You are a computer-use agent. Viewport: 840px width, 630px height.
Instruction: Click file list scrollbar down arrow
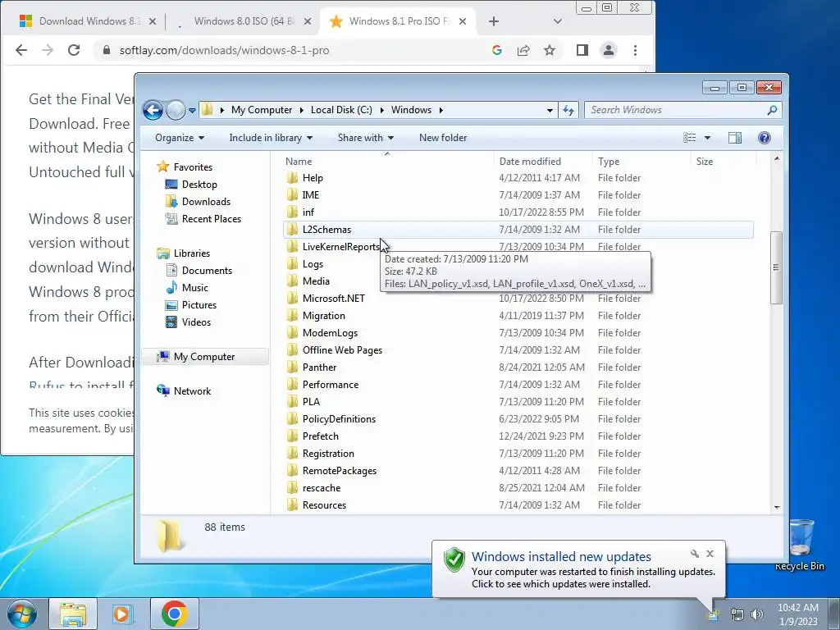point(777,507)
